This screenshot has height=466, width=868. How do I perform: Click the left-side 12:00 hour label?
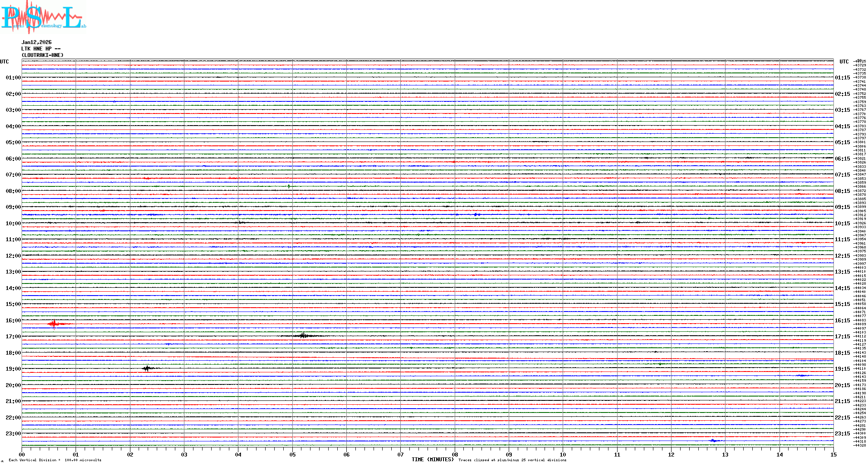[13, 256]
